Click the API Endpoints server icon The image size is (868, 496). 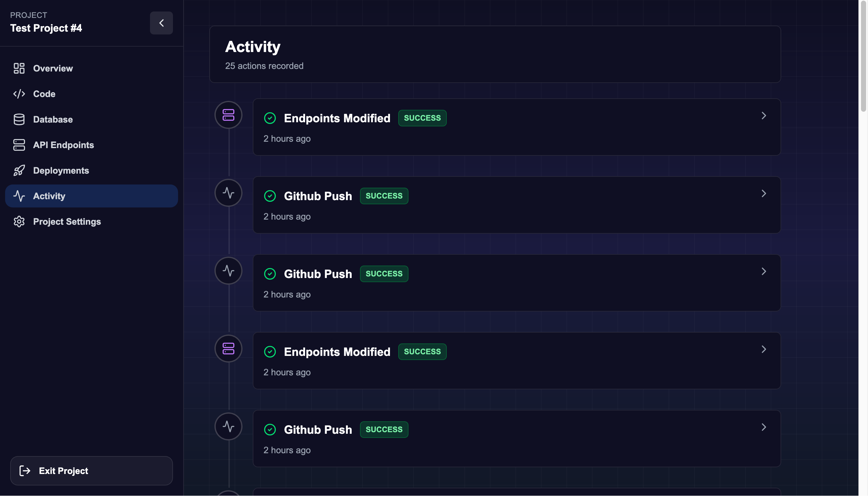pyautogui.click(x=19, y=145)
